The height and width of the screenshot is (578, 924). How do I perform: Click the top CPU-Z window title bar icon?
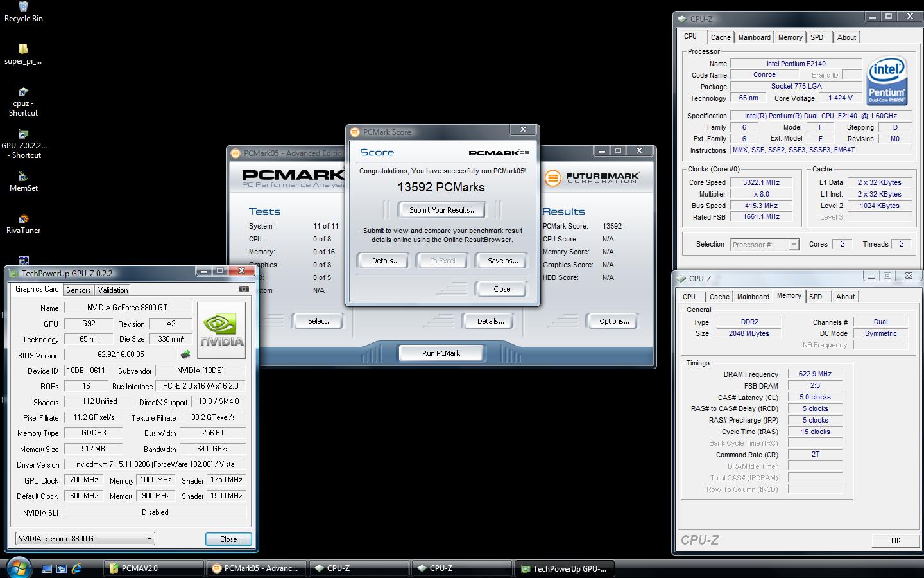coord(682,19)
